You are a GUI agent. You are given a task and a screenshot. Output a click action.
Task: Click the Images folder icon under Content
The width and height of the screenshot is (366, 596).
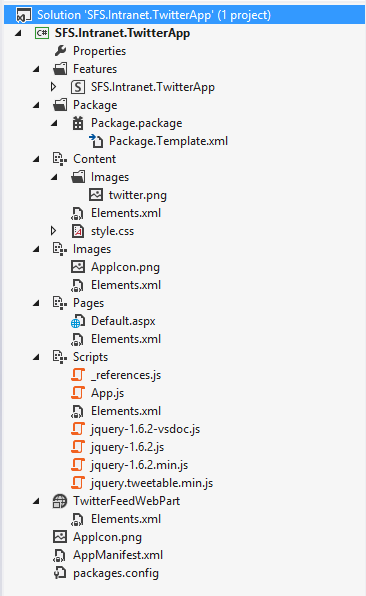pyautogui.click(x=78, y=177)
